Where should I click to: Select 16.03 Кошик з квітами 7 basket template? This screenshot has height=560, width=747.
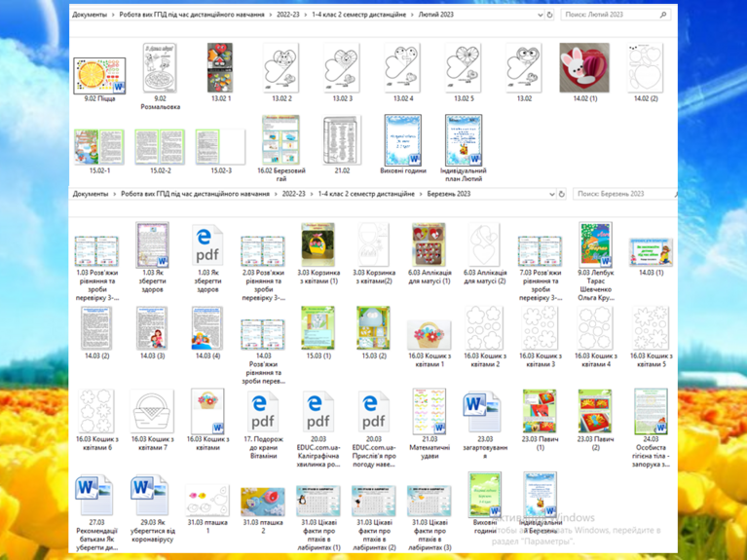[x=152, y=412]
